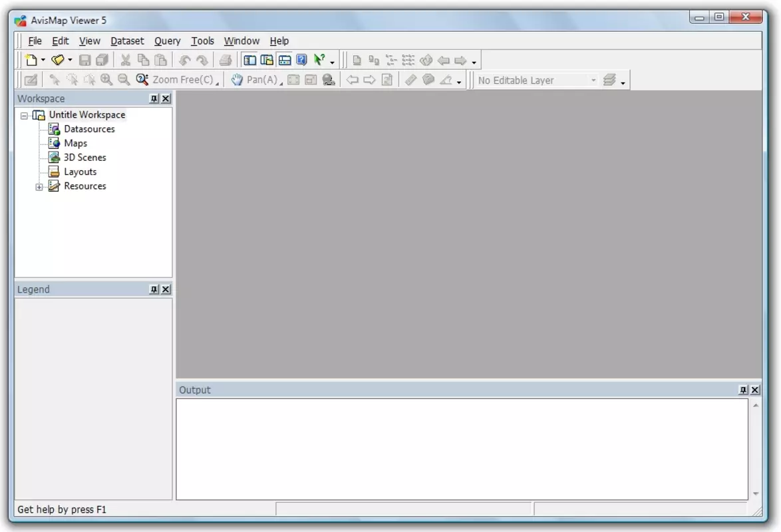Click the Copy icon
This screenshot has width=781, height=532.
pos(143,61)
